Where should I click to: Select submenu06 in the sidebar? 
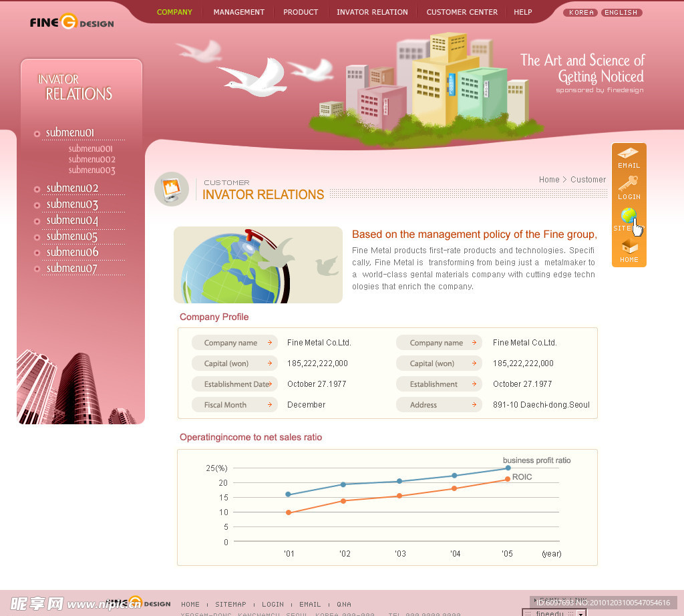pyautogui.click(x=72, y=252)
